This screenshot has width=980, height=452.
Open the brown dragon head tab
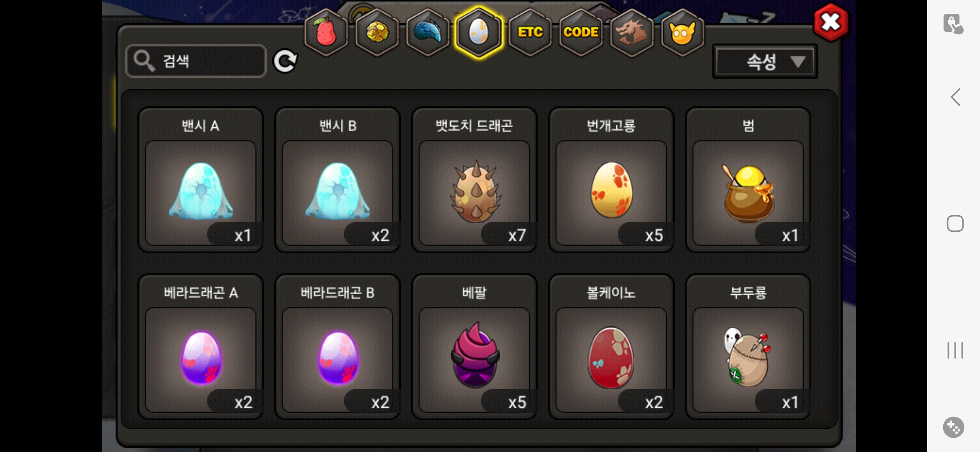point(632,32)
